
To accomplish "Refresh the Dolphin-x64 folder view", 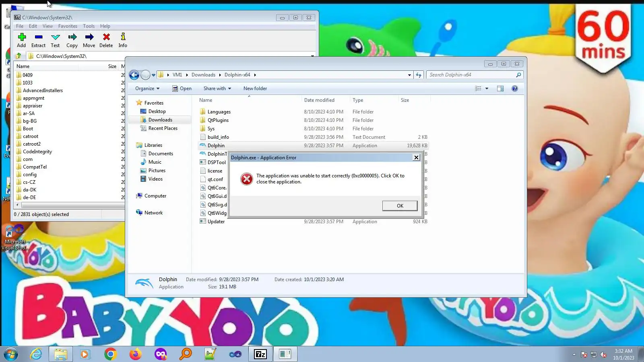I will pos(419,75).
